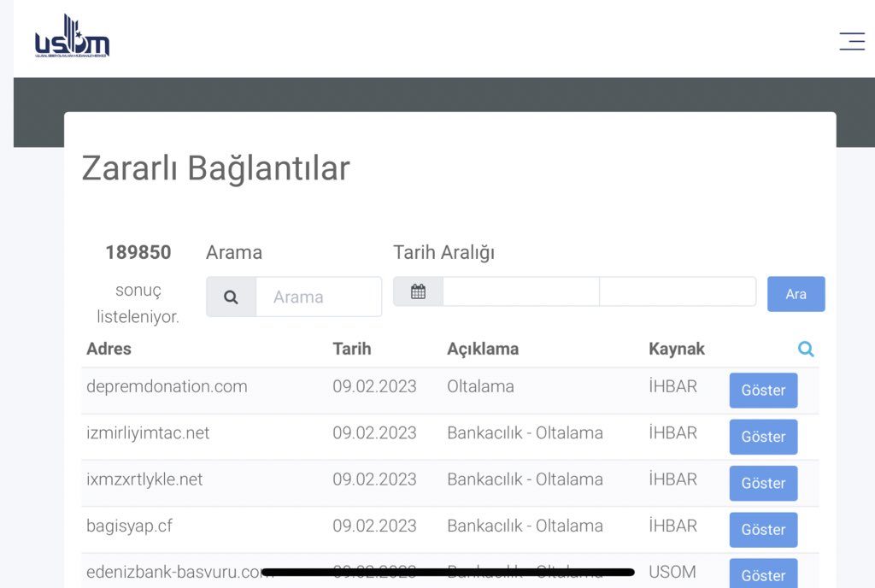Click the date cell in depremdonation.com row

pos(374,386)
